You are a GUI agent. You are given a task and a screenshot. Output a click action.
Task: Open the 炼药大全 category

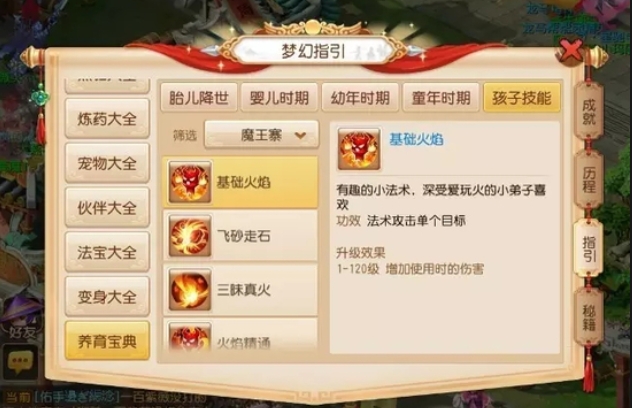point(107,119)
